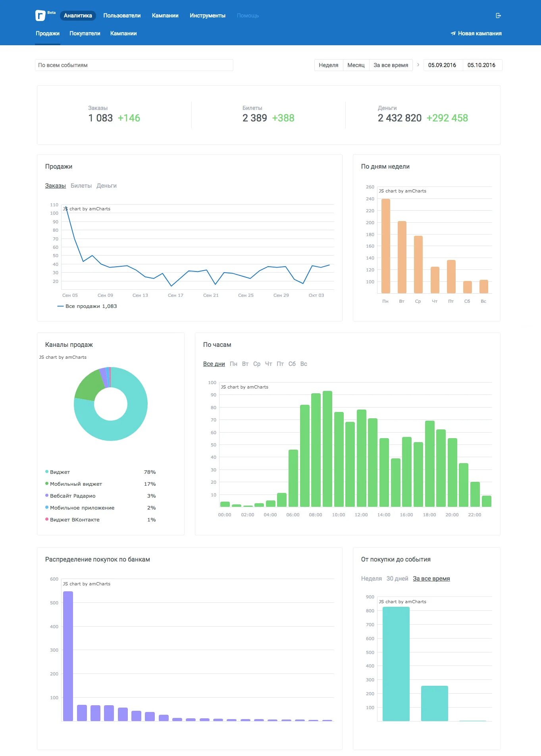Click the end date field 05.10.2016
Screen dimensions: 541x756
pyautogui.click(x=481, y=65)
